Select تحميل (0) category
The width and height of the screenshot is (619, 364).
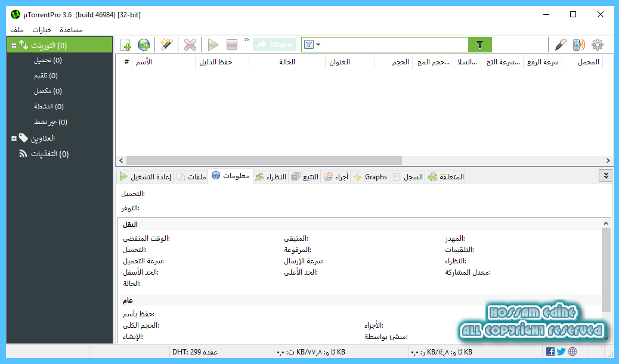click(x=48, y=60)
